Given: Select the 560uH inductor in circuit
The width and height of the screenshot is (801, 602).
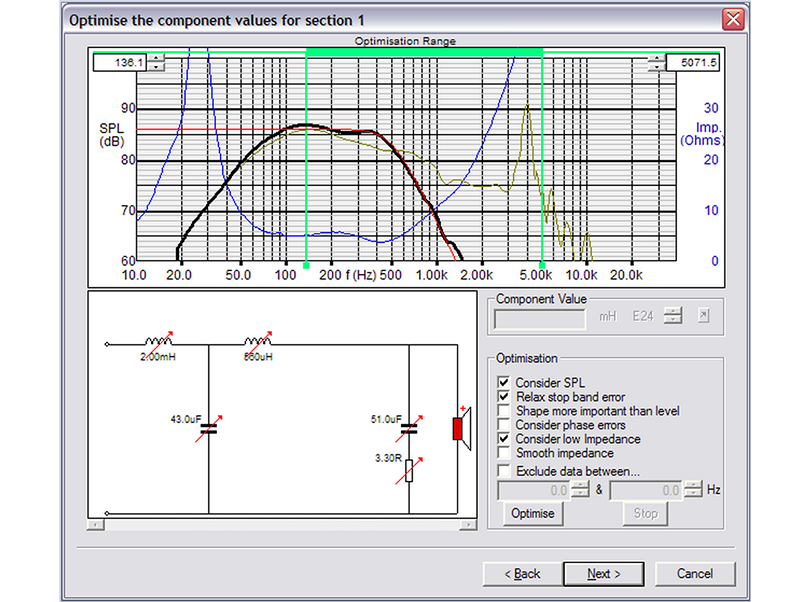Looking at the screenshot, I should [x=259, y=343].
